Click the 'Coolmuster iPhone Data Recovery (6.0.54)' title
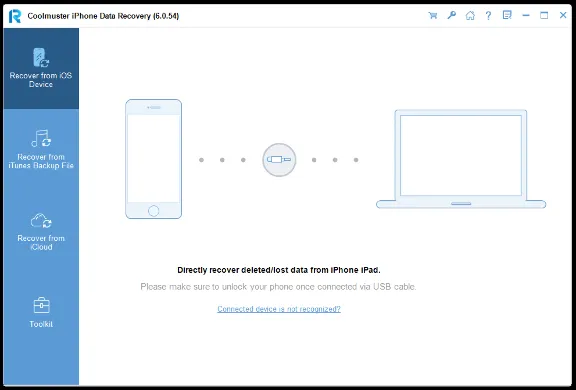 [103, 16]
